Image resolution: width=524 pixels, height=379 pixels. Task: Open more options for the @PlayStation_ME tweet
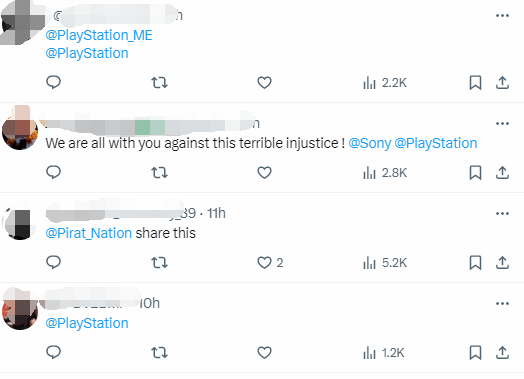[x=502, y=15]
